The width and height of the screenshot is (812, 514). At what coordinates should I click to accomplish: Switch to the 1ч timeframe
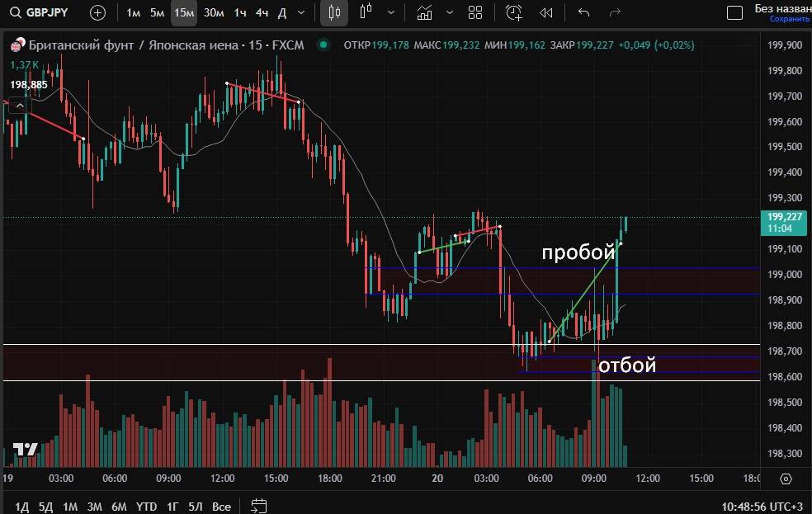(x=239, y=12)
